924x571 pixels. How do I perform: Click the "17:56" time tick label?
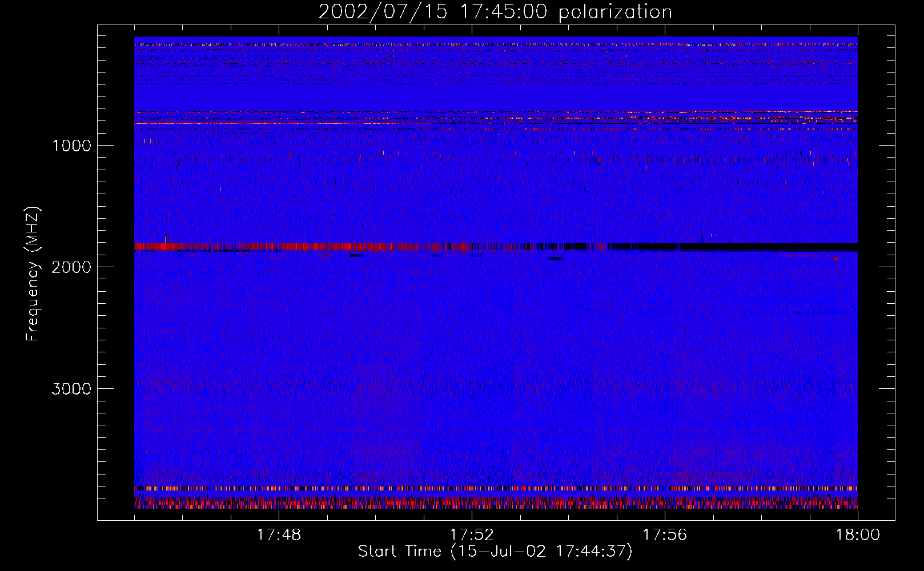(x=665, y=535)
